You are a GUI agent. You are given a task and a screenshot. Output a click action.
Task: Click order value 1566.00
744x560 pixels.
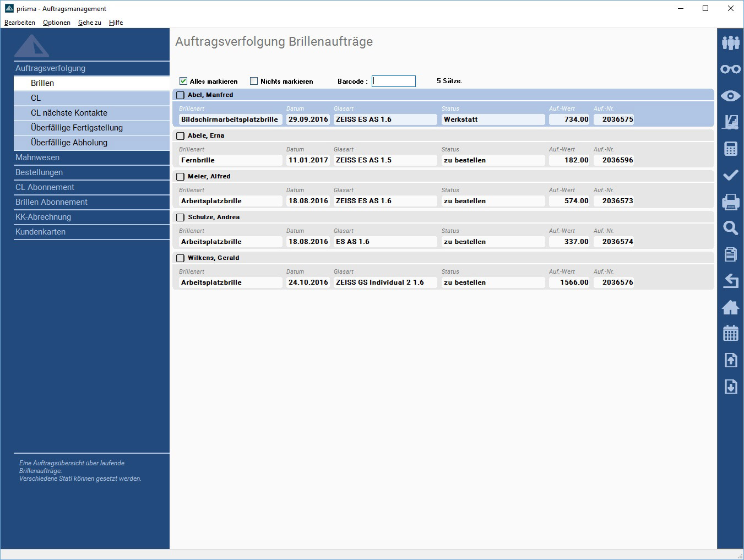569,282
